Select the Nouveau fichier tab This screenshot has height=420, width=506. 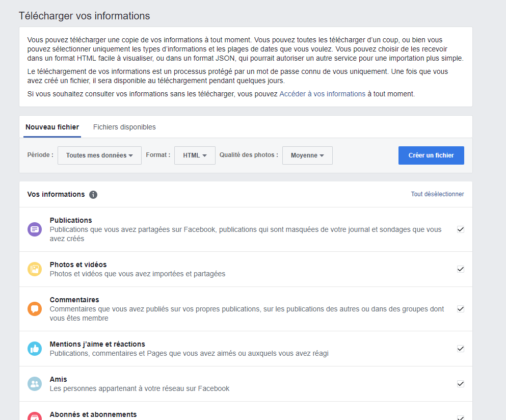click(x=52, y=127)
